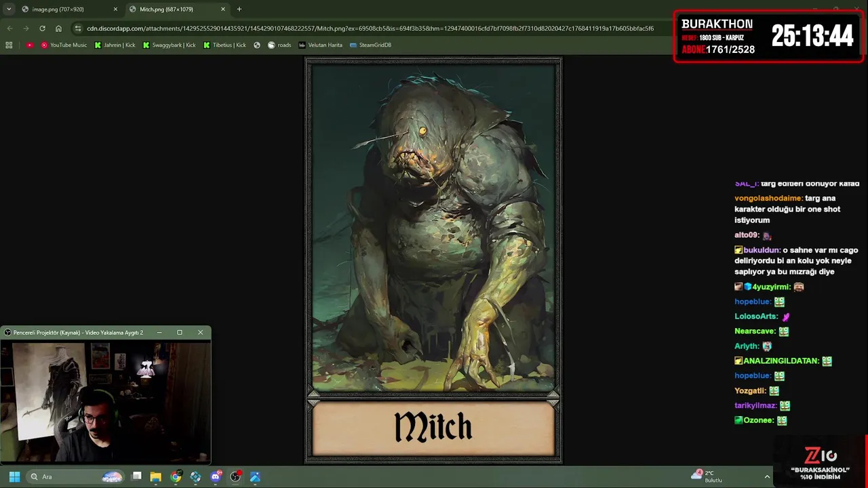Click the Ara taskbar search box
Image resolution: width=868 pixels, height=488 pixels.
tap(76, 476)
